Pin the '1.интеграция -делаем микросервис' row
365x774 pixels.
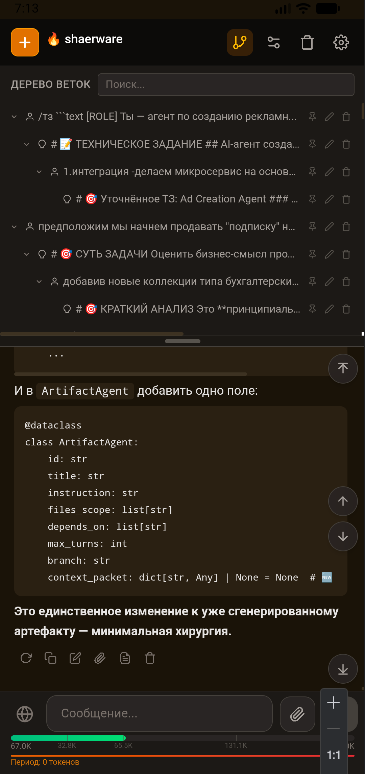[312, 172]
